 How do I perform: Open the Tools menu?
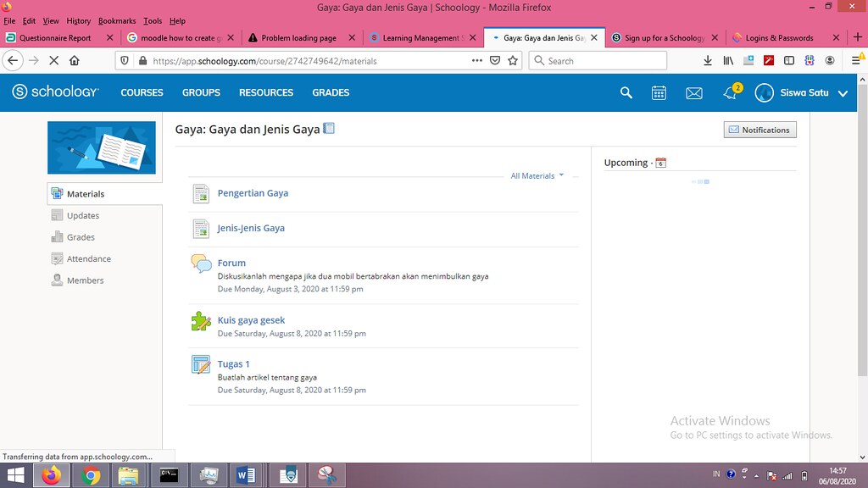point(153,21)
